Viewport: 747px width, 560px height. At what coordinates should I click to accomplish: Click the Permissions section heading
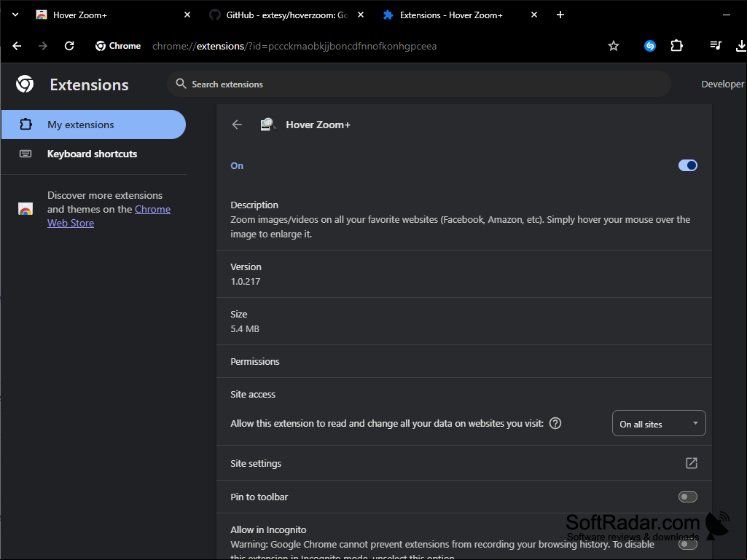click(x=255, y=361)
